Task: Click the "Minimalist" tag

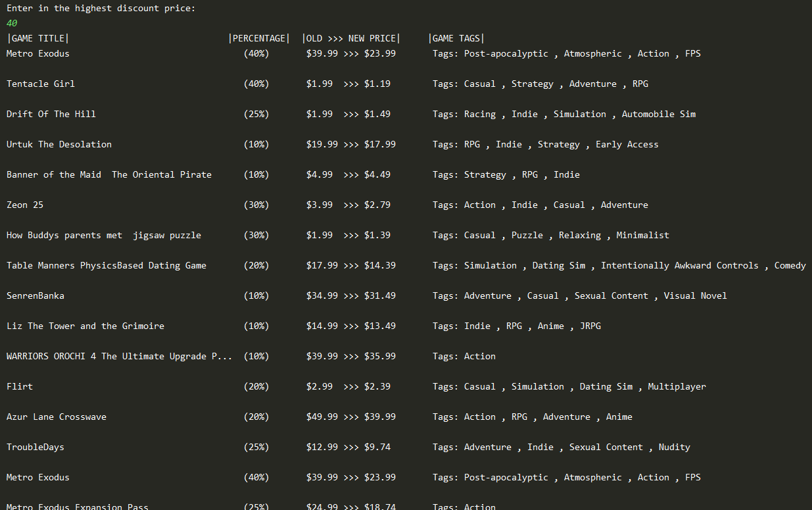Action: pos(643,235)
